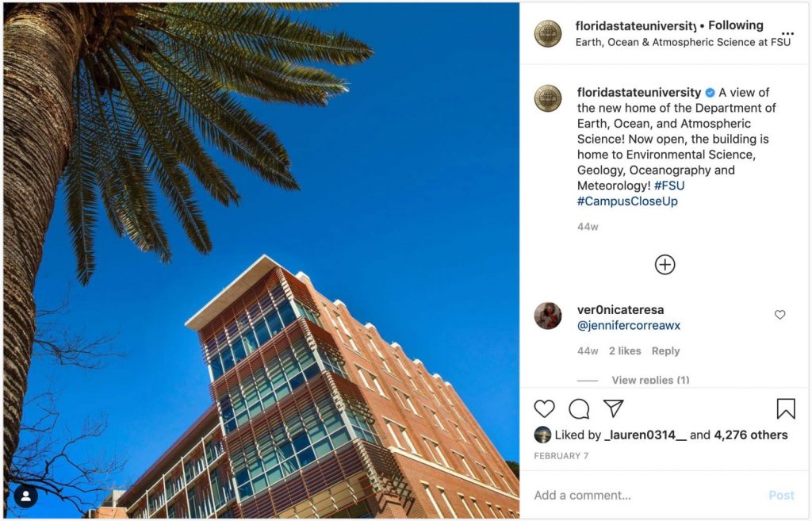The image size is (812, 521).
Task: Load more comments with plus circle
Action: 665,265
